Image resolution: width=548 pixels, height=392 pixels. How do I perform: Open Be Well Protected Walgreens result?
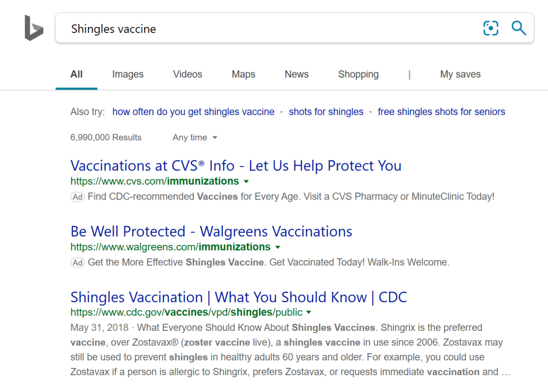[211, 231]
